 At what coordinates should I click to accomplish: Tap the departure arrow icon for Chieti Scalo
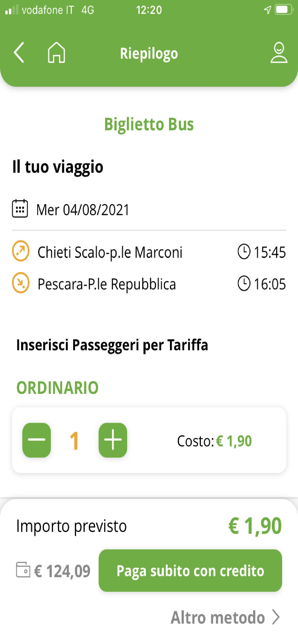(21, 251)
